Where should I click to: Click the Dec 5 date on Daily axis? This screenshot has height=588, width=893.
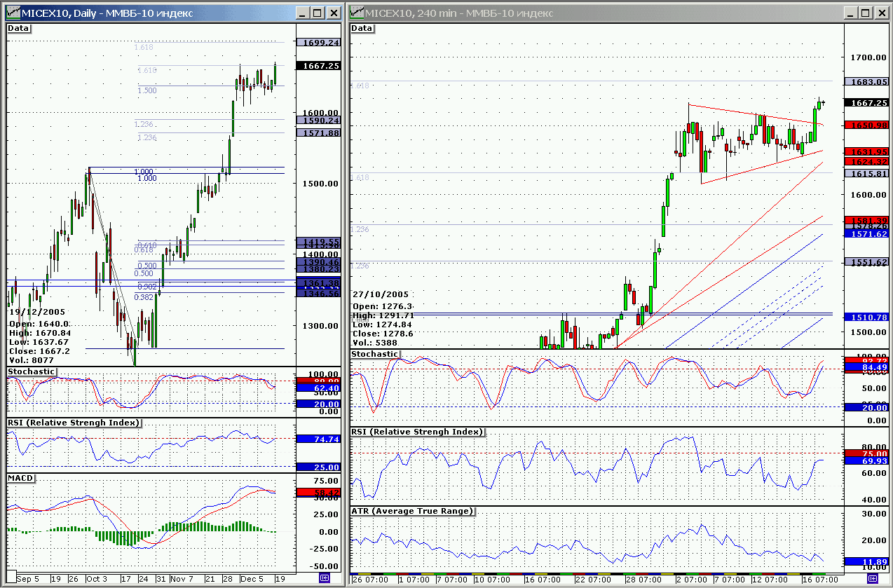pyautogui.click(x=253, y=580)
